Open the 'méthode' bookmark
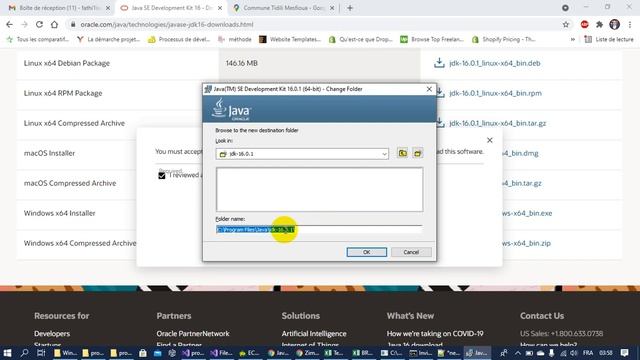The image size is (640, 360). click(235, 40)
